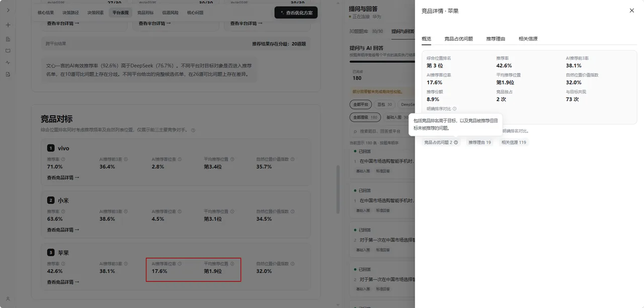
Task: Switch to 相关信源 tab in detail panel
Action: pos(528,39)
